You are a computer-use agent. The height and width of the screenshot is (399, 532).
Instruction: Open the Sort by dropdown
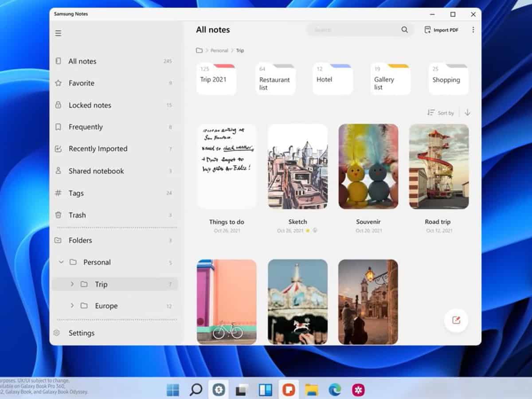(x=441, y=113)
